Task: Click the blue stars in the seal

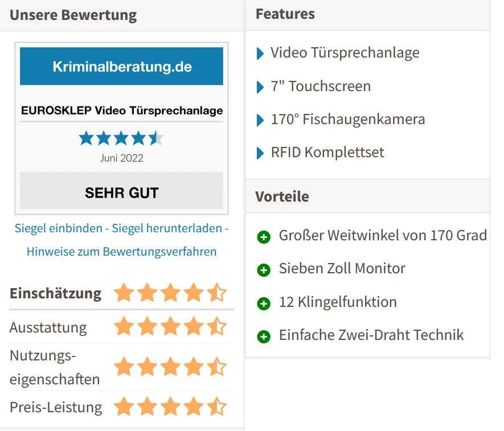Action: point(121,138)
